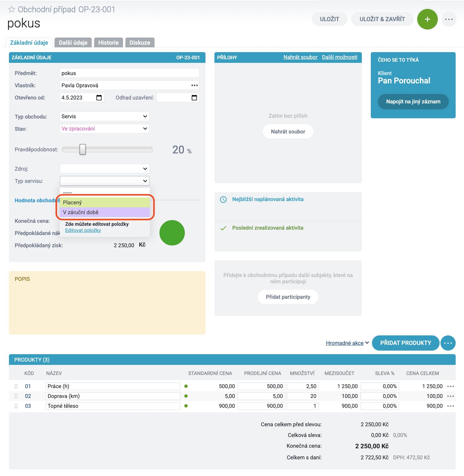The height and width of the screenshot is (476, 464).
Task: Select Placený option in Typ servisu
Action: tap(105, 203)
